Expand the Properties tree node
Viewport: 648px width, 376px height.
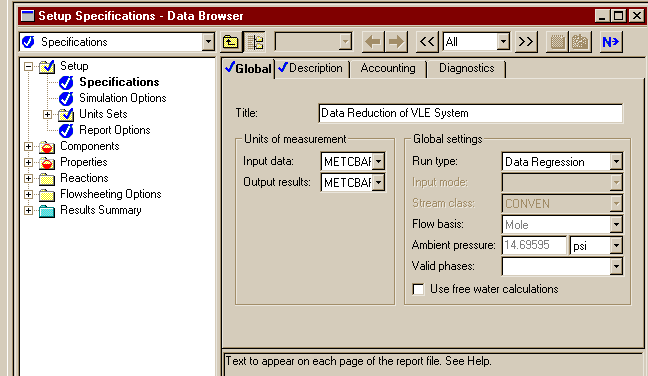[29, 162]
